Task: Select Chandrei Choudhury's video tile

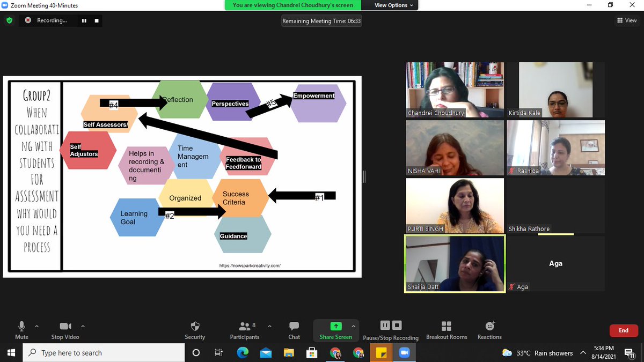Action: [455, 90]
